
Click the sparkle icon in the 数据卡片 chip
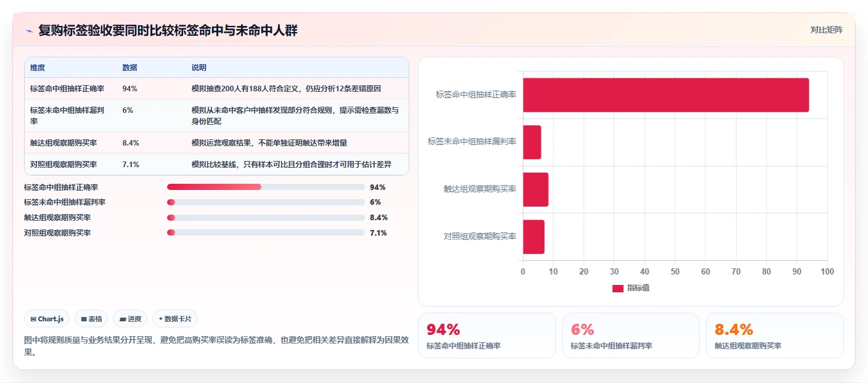(161, 319)
